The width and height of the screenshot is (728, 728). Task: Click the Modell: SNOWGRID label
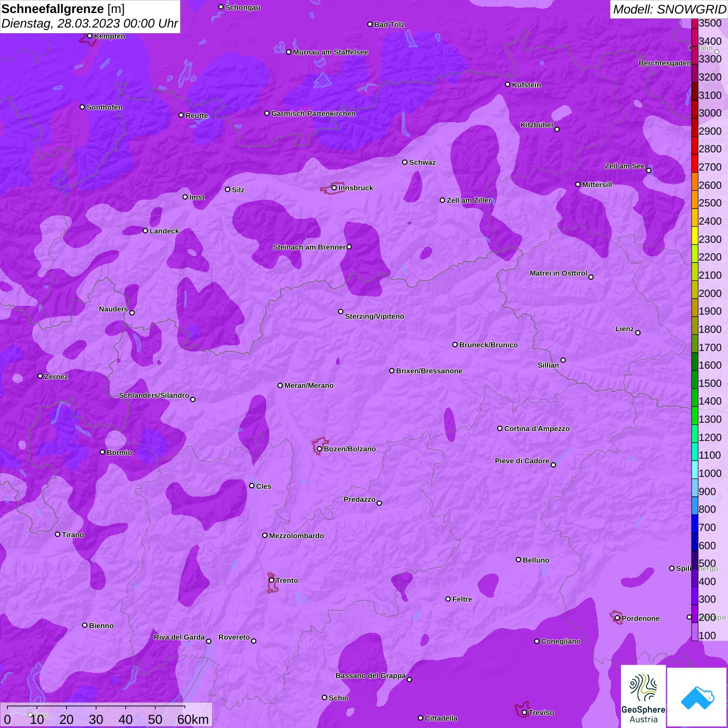[x=670, y=9]
